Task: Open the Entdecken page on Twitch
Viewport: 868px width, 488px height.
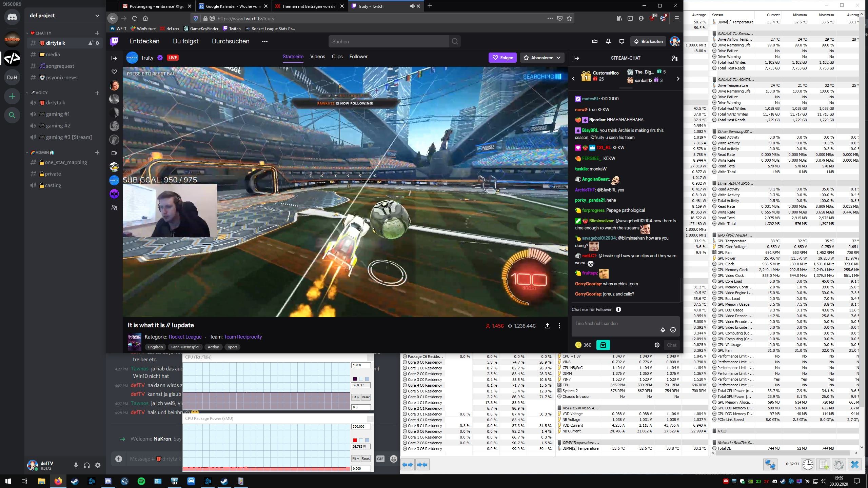Action: click(144, 41)
